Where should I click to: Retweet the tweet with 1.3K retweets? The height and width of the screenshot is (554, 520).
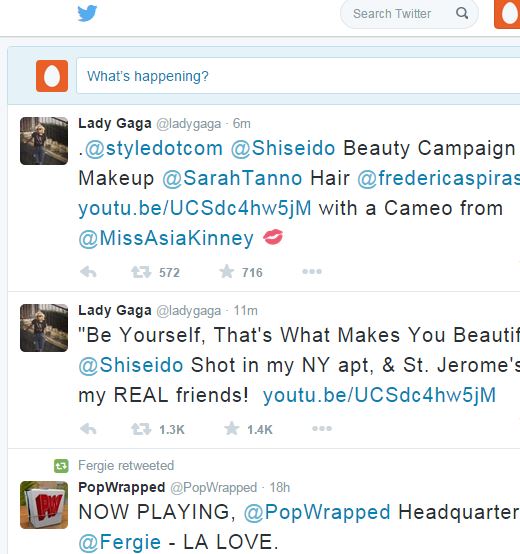(141, 429)
